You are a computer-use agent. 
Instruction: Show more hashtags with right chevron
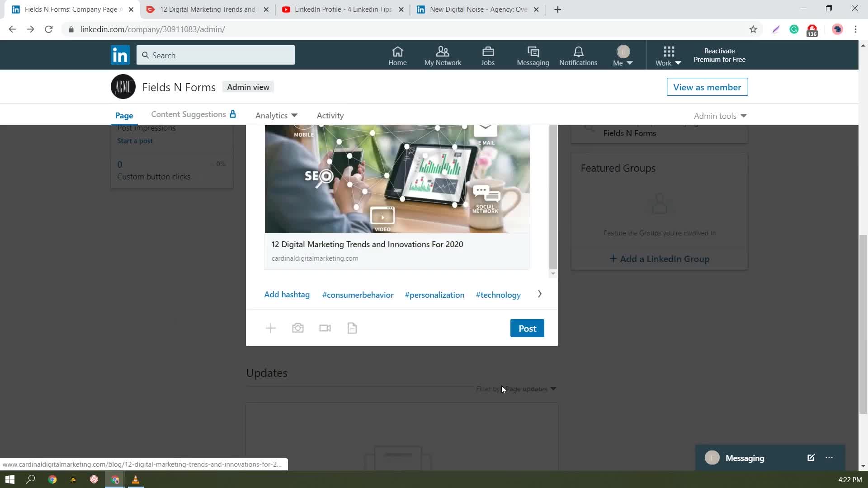tap(539, 294)
